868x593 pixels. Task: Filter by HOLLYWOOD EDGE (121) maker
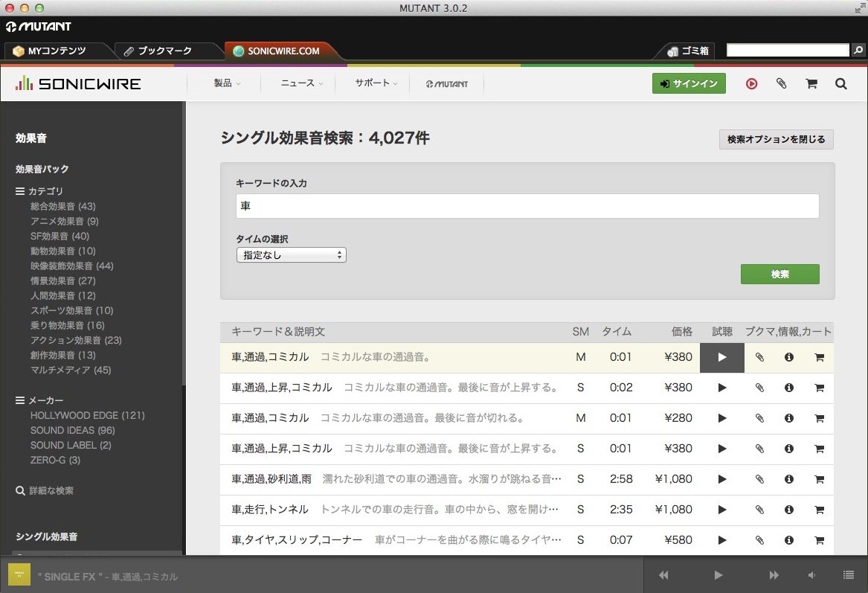point(88,415)
